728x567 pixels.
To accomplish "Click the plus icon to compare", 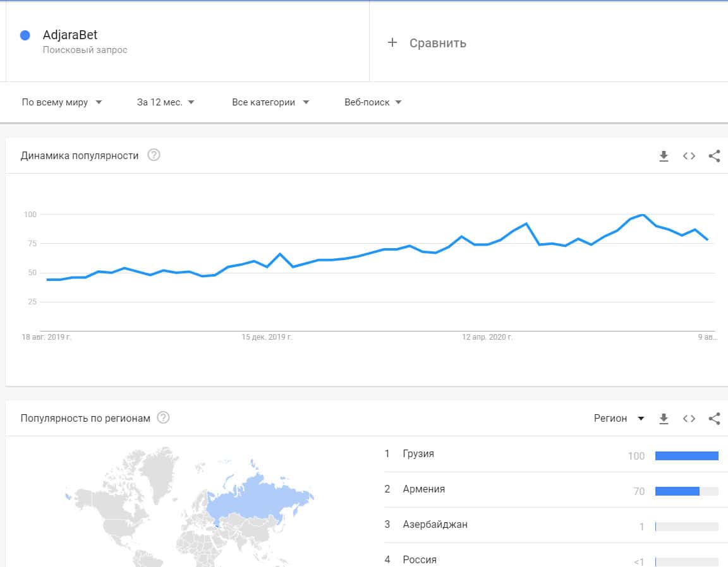I will pyautogui.click(x=392, y=43).
